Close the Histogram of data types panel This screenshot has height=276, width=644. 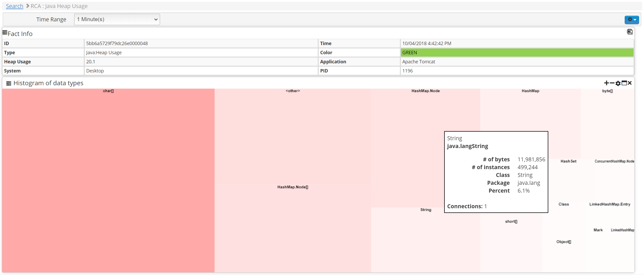630,83
